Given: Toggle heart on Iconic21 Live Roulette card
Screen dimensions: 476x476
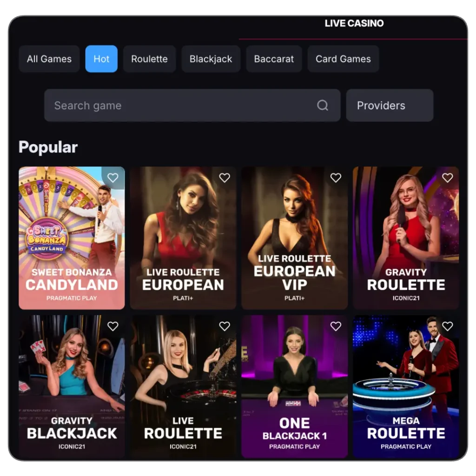Looking at the screenshot, I should click(x=225, y=326).
